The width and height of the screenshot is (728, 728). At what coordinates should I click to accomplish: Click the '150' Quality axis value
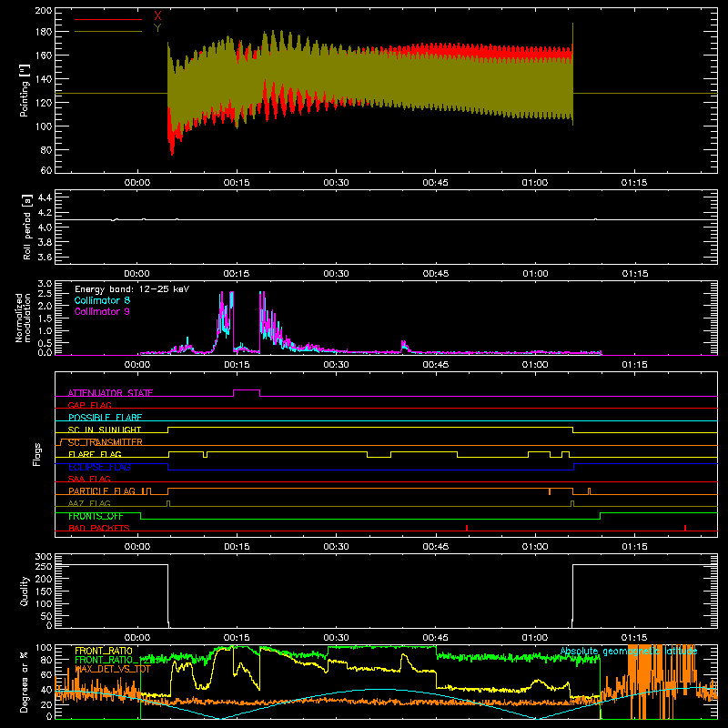point(44,591)
